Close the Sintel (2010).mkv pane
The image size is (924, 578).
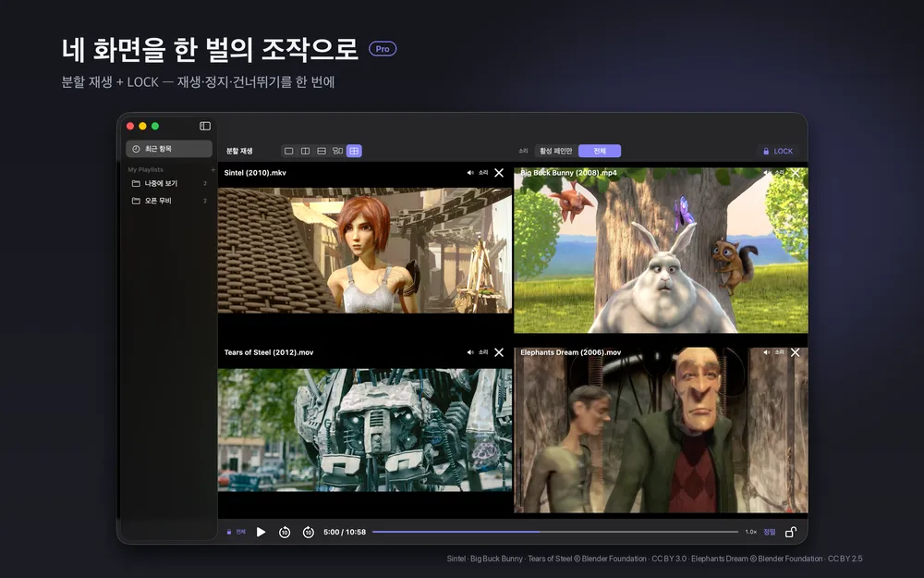(x=499, y=173)
